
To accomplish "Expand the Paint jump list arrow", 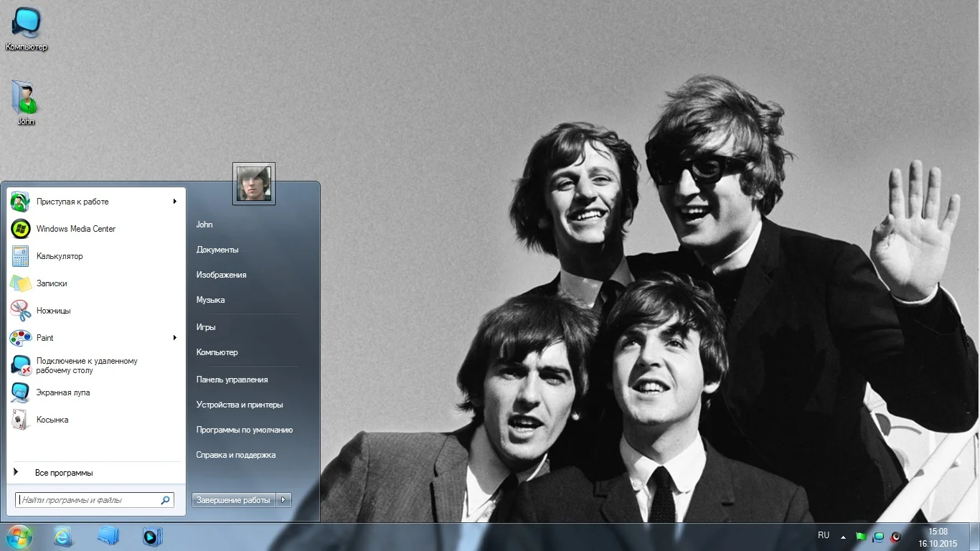I will [174, 338].
